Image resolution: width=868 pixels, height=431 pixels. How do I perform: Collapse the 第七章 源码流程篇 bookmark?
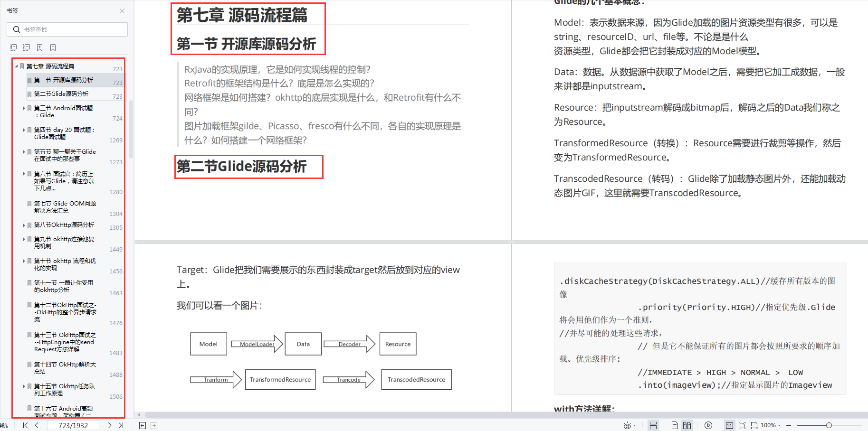point(16,66)
